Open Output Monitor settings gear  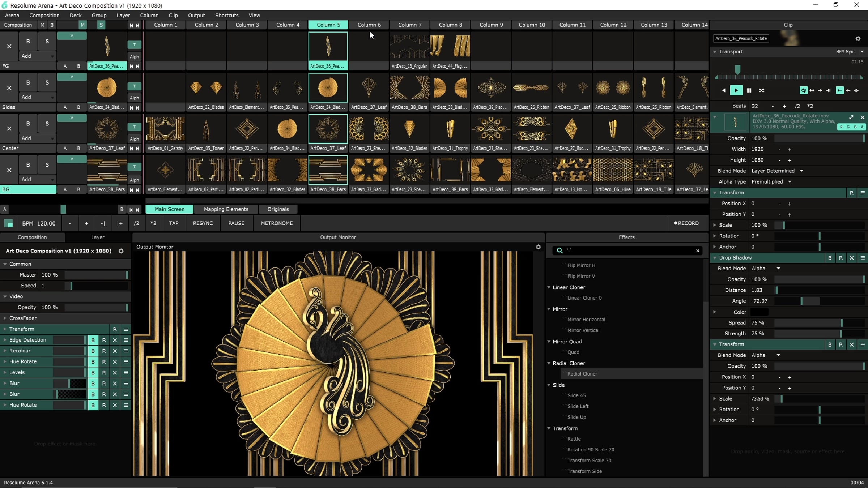(x=538, y=247)
